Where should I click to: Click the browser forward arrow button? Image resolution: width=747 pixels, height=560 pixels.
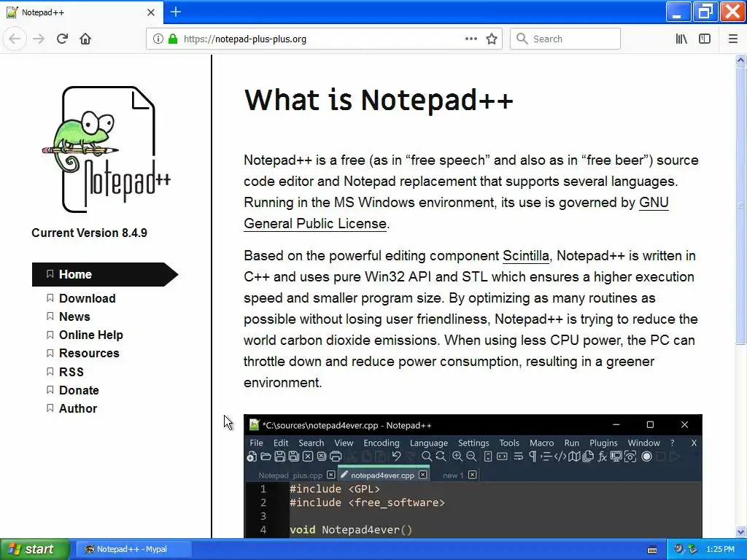39,39
